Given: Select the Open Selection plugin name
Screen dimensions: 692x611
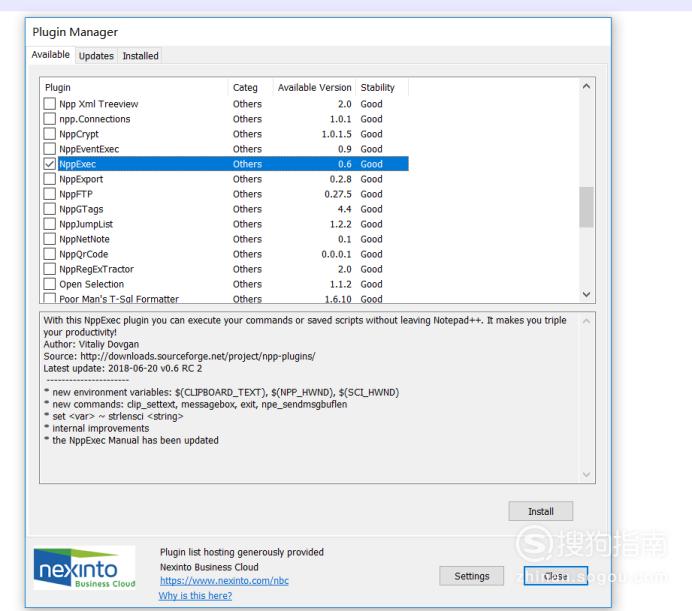Looking at the screenshot, I should pos(92,284).
